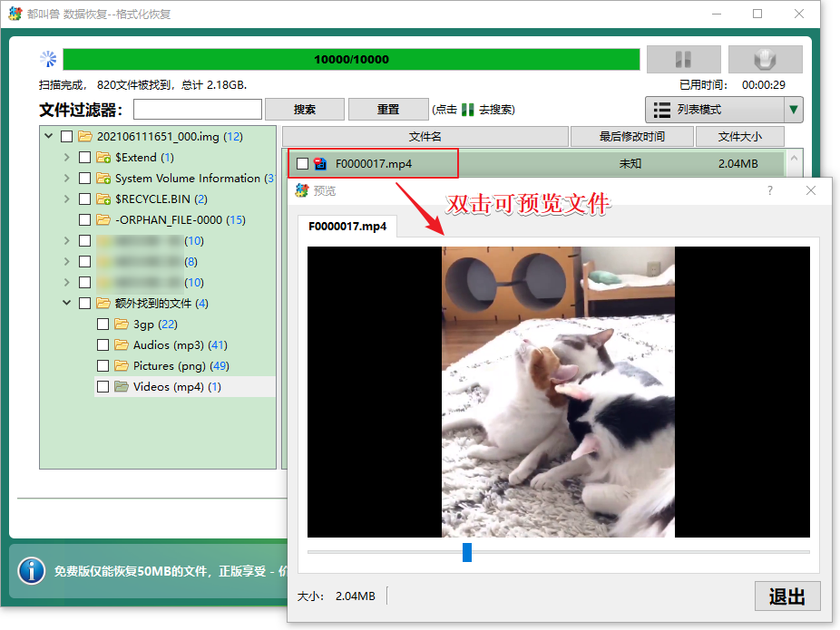Click the list mode icon in 列表模式
840x630 pixels.
point(661,110)
